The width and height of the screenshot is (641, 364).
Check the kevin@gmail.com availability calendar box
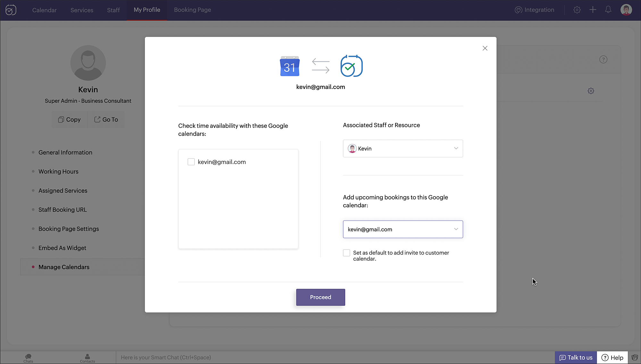(191, 162)
